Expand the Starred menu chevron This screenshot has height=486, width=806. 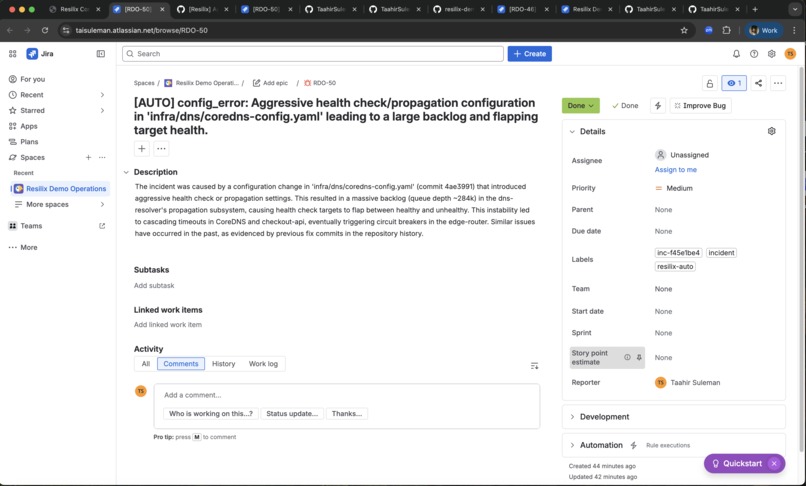(x=102, y=111)
